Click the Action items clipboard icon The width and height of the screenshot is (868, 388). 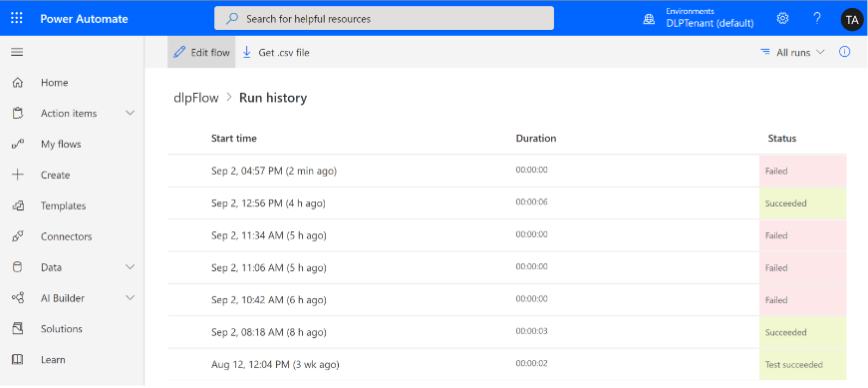coord(18,113)
